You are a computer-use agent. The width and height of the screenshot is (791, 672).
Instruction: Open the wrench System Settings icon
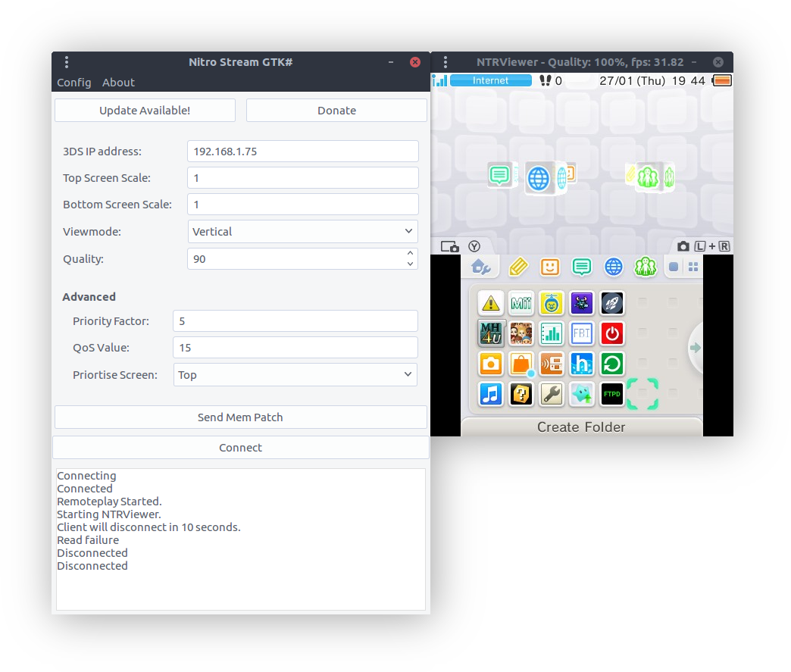click(552, 394)
